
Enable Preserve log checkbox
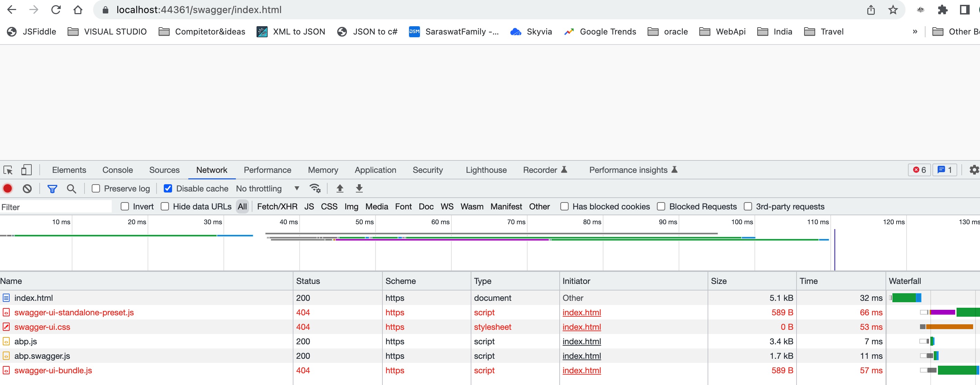click(x=96, y=189)
